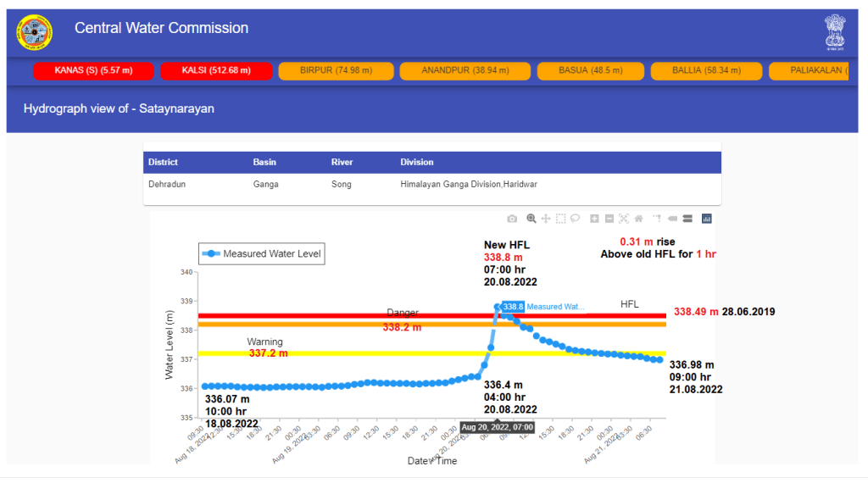
Task: Click the 338.8 peak data point
Action: click(498, 307)
